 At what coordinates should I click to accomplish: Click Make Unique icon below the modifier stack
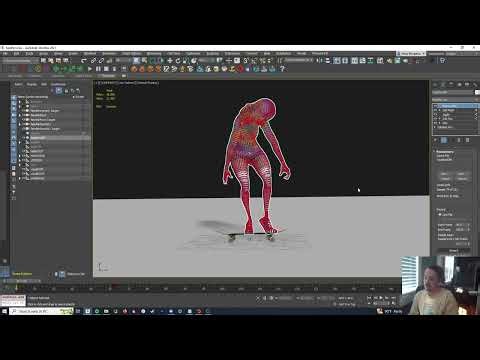click(453, 140)
